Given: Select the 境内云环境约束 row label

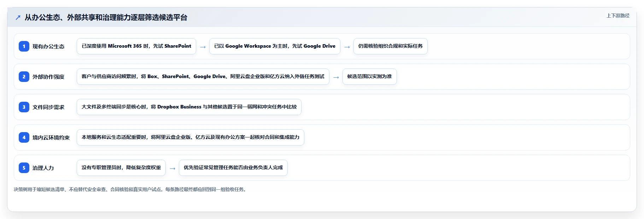Looking at the screenshot, I should coord(51,137).
